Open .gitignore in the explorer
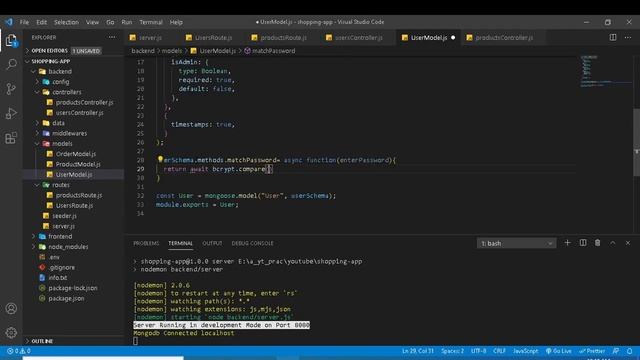640x360 pixels. pos(61,267)
